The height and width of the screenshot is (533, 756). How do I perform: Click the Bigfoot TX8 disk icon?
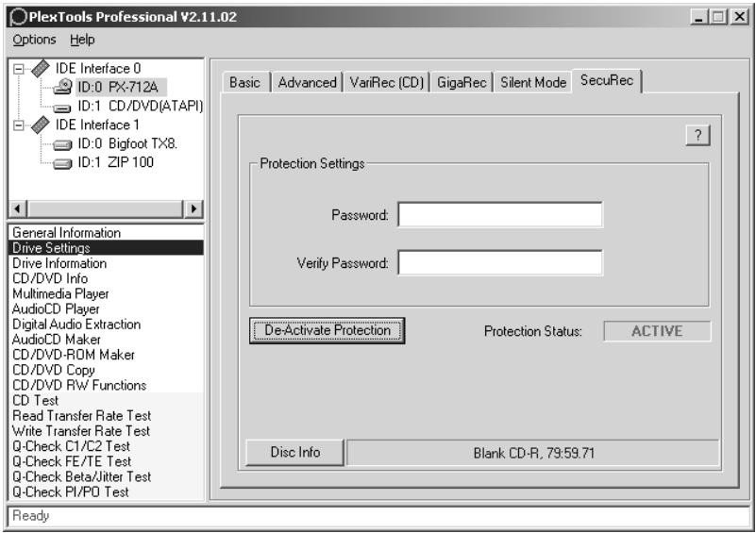[x=62, y=144]
